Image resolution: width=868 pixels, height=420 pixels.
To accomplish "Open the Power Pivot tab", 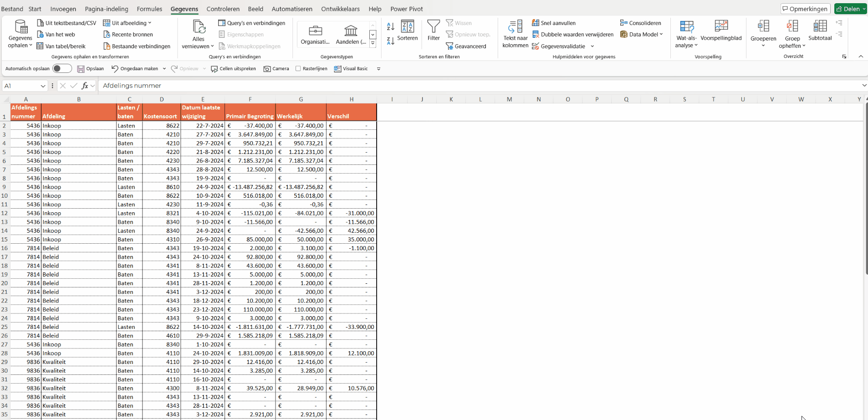I will pyautogui.click(x=407, y=9).
